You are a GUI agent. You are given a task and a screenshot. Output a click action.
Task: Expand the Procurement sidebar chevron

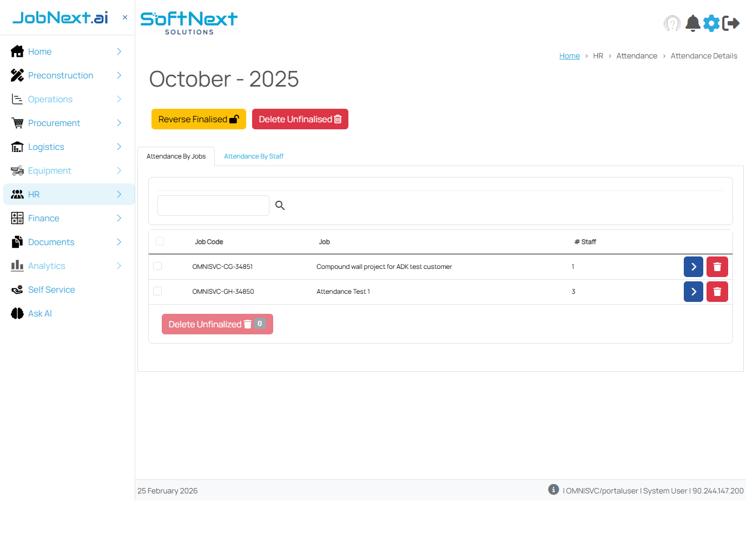[x=119, y=123]
